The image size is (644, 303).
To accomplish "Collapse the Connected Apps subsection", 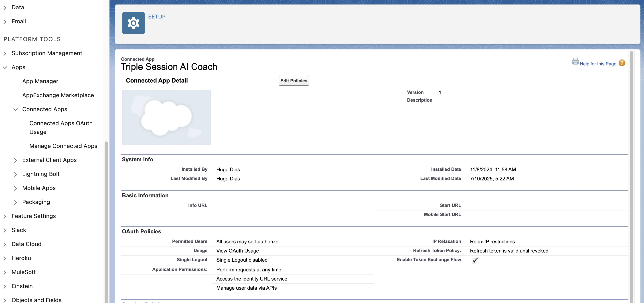I will pos(16,109).
